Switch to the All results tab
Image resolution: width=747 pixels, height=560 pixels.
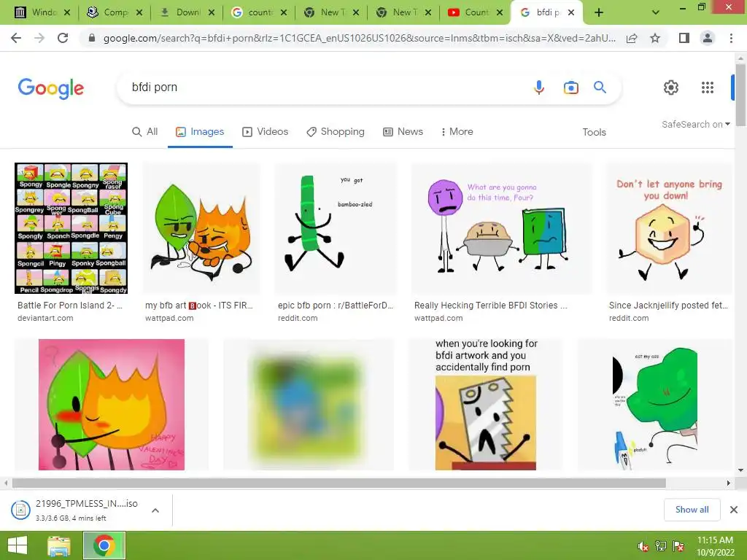pyautogui.click(x=144, y=132)
